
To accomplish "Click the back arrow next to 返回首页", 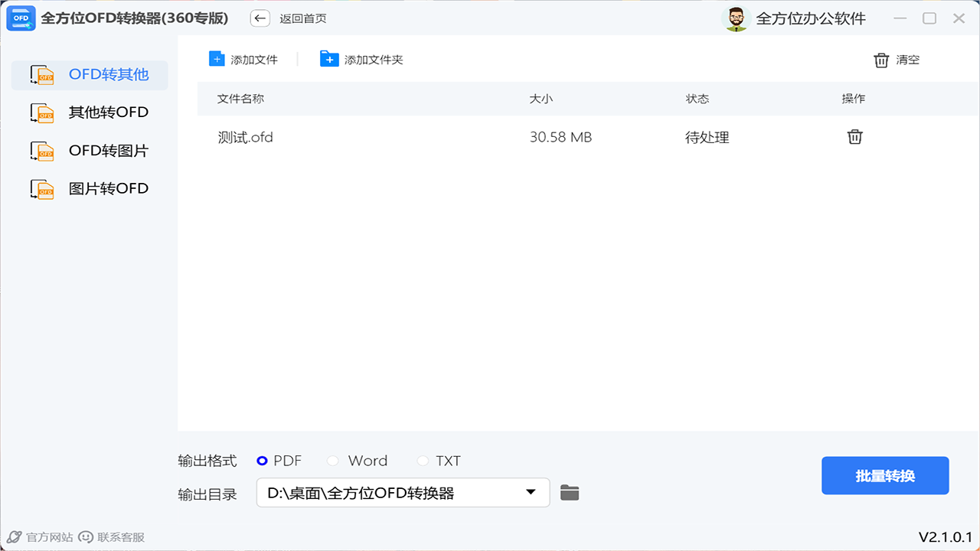I will 260,18.
